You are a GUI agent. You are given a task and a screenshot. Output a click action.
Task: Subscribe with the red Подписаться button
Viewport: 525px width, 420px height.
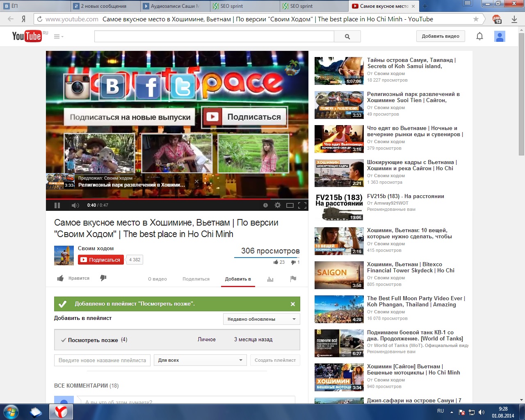click(x=101, y=260)
